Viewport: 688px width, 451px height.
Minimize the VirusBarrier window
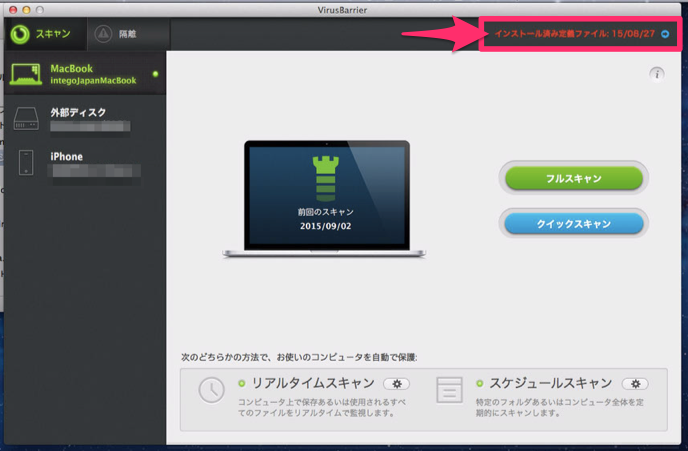tap(26, 10)
